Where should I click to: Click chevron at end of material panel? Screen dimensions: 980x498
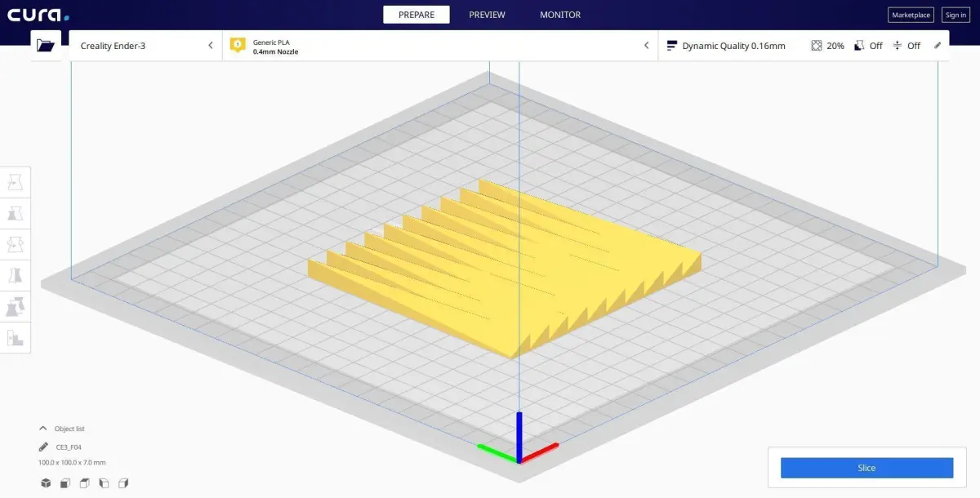(646, 46)
